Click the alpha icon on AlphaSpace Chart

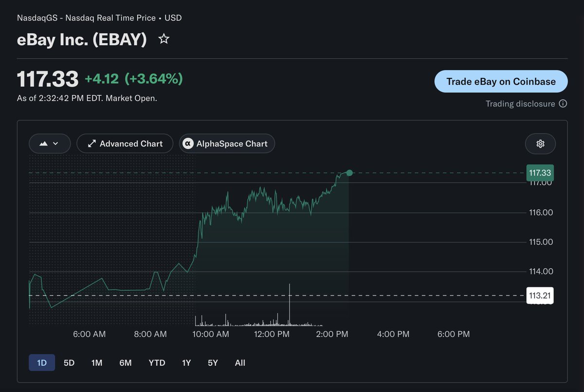(188, 144)
